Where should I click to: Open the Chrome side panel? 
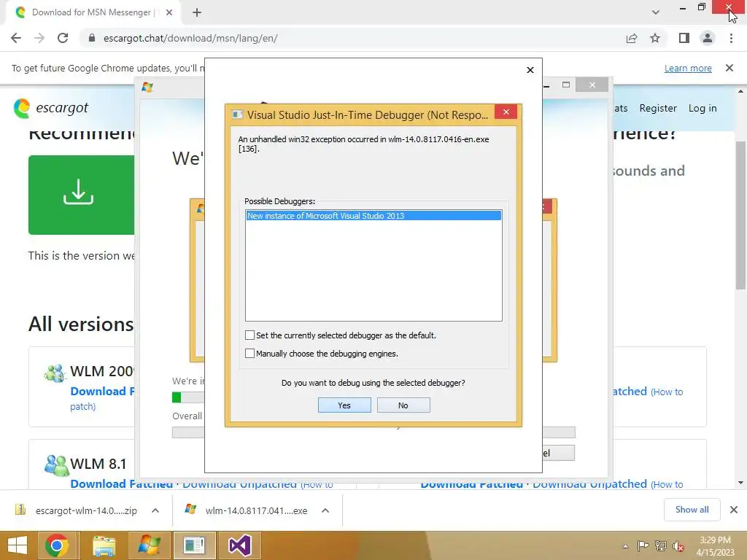coord(684,38)
